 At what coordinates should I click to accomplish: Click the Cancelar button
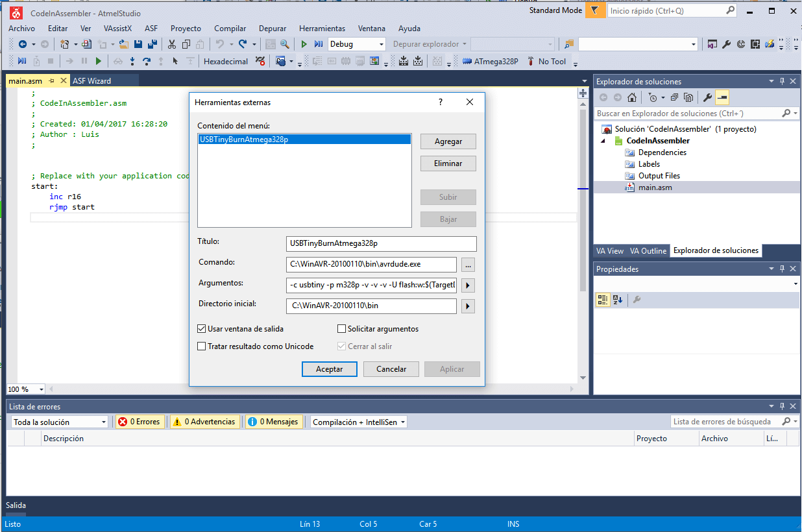391,369
